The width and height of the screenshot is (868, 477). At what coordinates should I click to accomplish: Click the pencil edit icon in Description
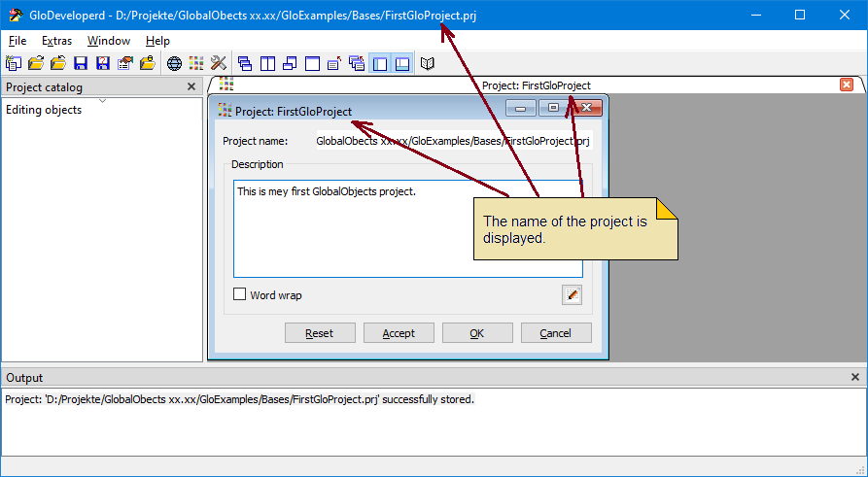click(x=572, y=295)
